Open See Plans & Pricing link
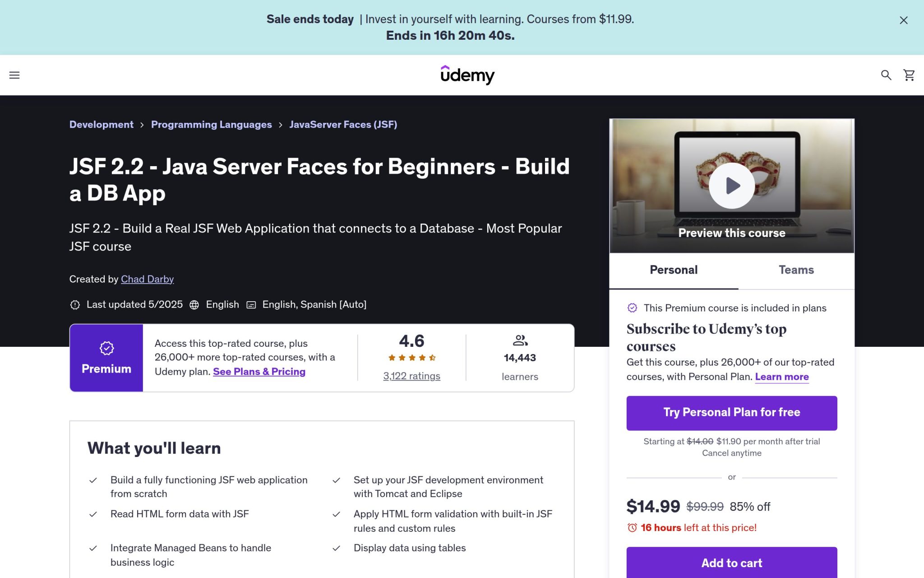The image size is (924, 578). [x=259, y=372]
